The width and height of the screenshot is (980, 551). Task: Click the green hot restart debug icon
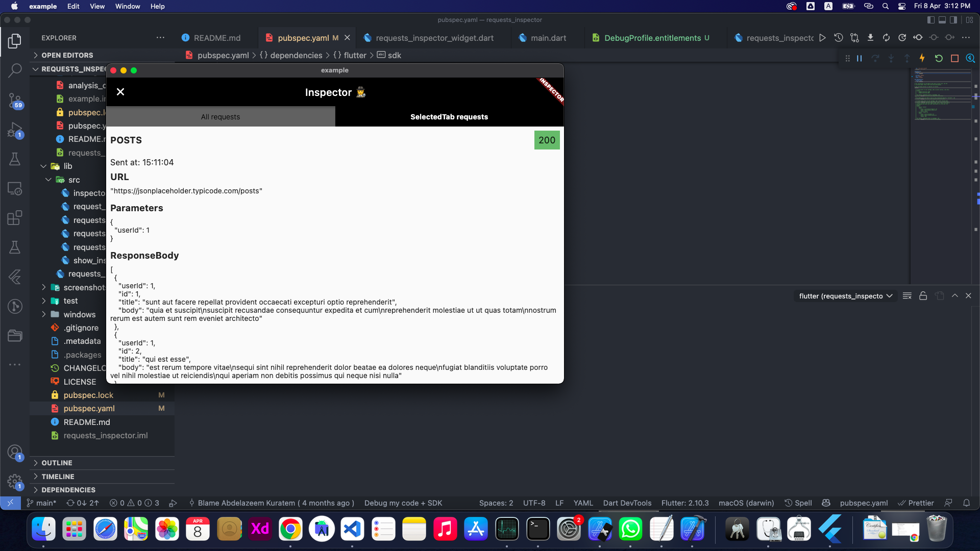[x=938, y=58]
